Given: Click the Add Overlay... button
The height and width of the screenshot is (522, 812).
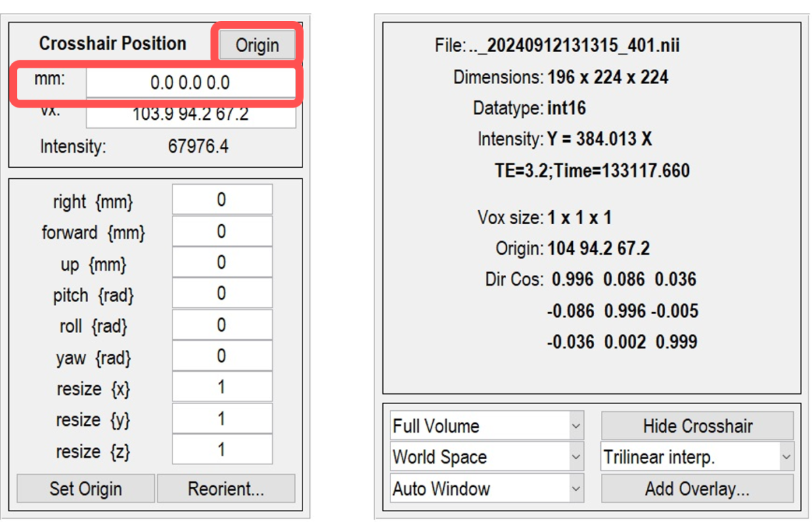Looking at the screenshot, I should point(697,488).
